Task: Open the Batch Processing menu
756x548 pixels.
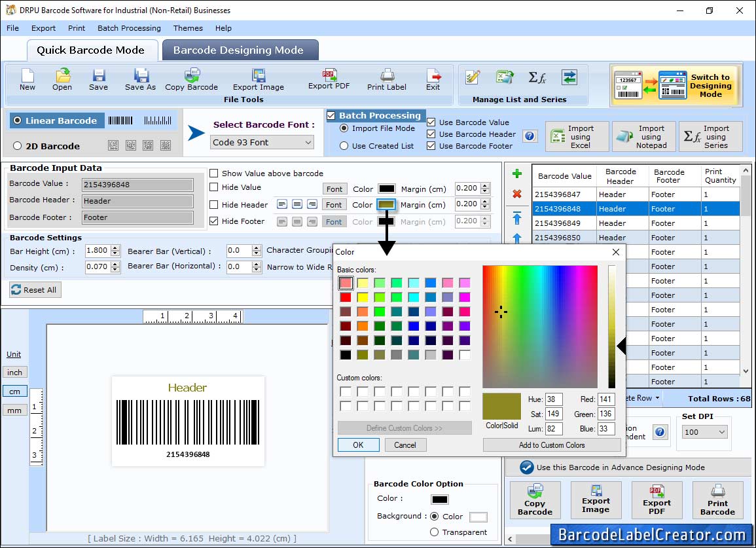Action: coord(129,28)
